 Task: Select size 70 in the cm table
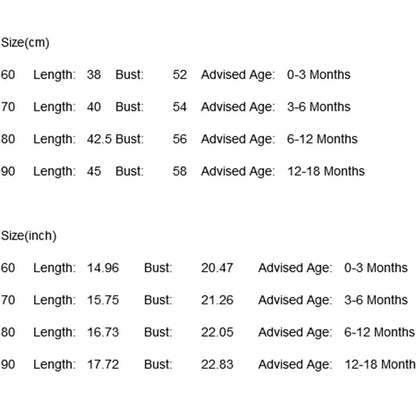8,107
